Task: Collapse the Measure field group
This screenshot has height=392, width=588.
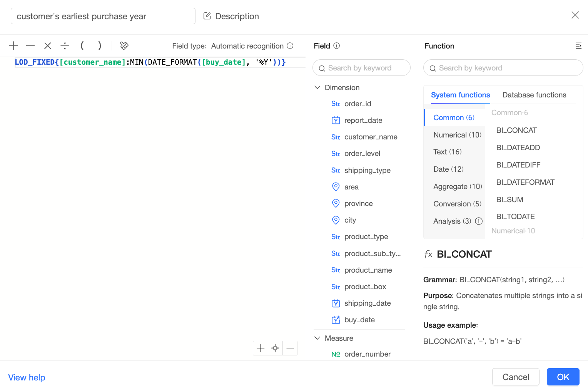Action: (317, 338)
